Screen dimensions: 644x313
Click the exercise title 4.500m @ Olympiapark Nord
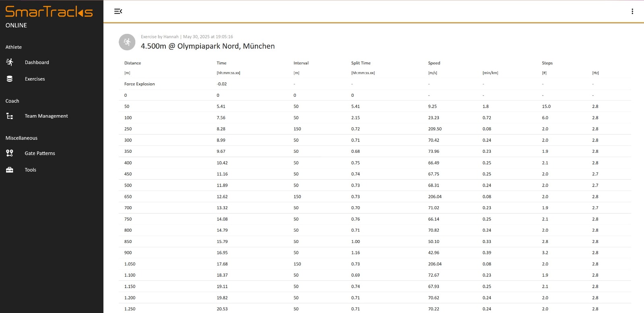[x=208, y=46]
